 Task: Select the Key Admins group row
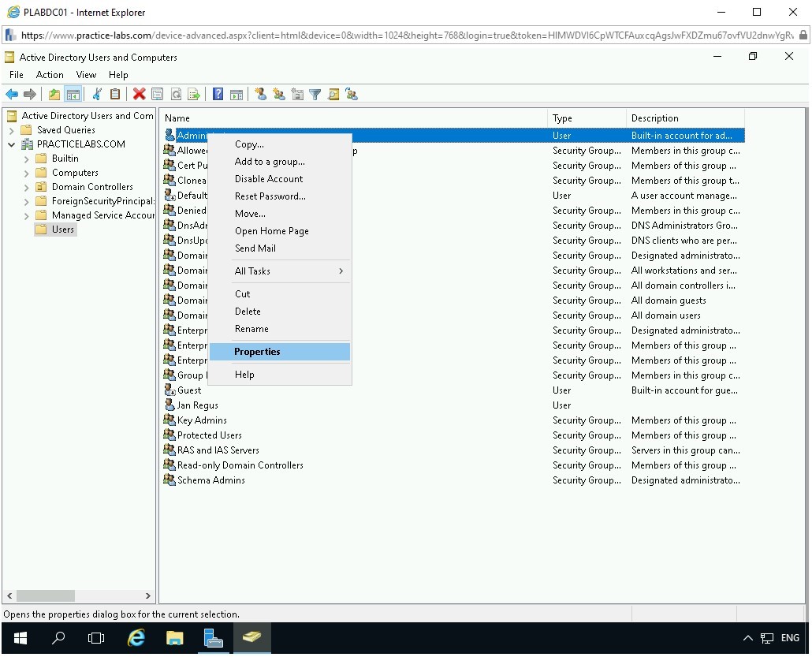tap(453, 420)
